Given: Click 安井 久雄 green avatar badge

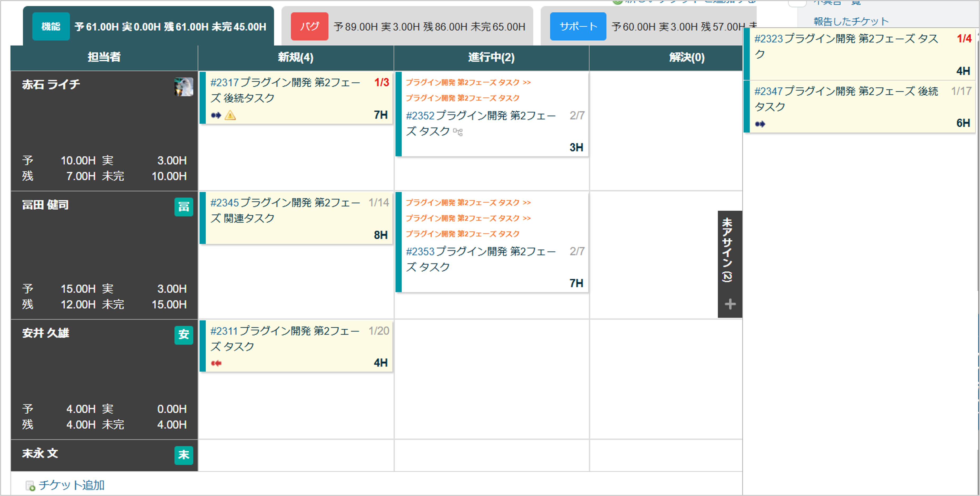Looking at the screenshot, I should pos(183,335).
